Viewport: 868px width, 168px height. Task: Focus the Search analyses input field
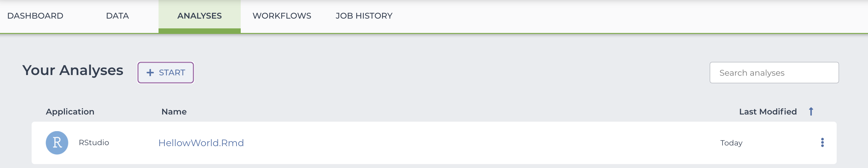[x=774, y=73]
